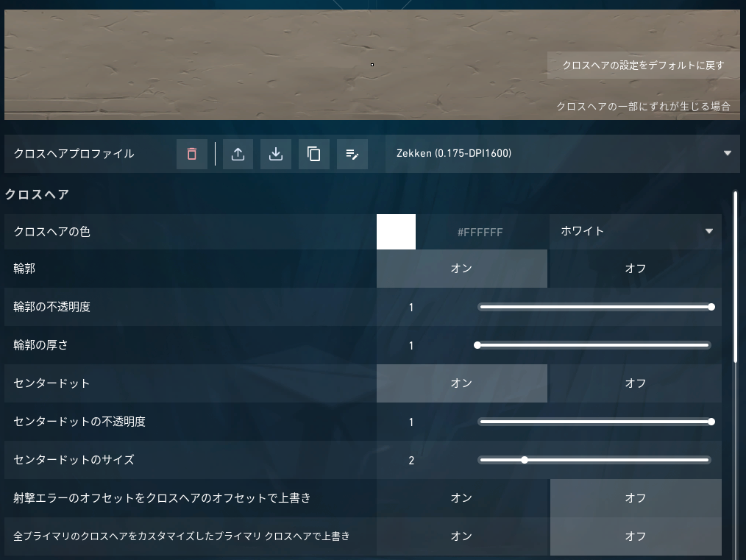Click the #FFFFFF hex color field
The image size is (746, 560).
coord(480,232)
